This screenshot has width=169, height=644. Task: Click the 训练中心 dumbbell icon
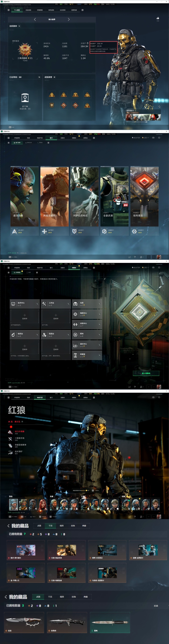[x=75, y=325]
